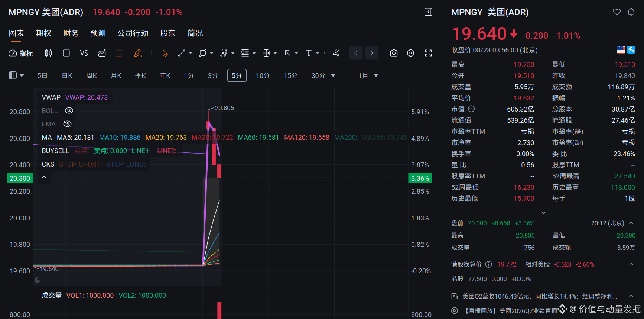Screen dimensions: 644x319
Task: Open the rectangle tool dropdown arrow
Action: pyautogui.click(x=212, y=53)
